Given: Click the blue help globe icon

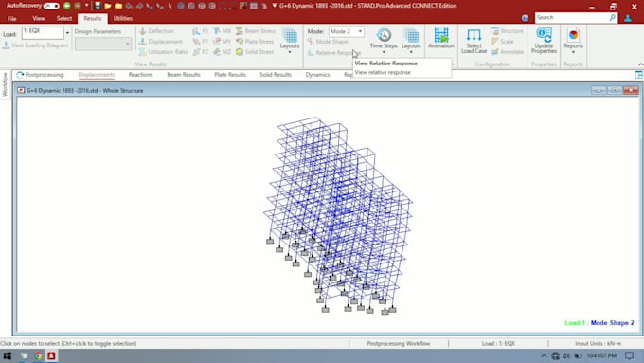Looking at the screenshot, I should [x=525, y=18].
